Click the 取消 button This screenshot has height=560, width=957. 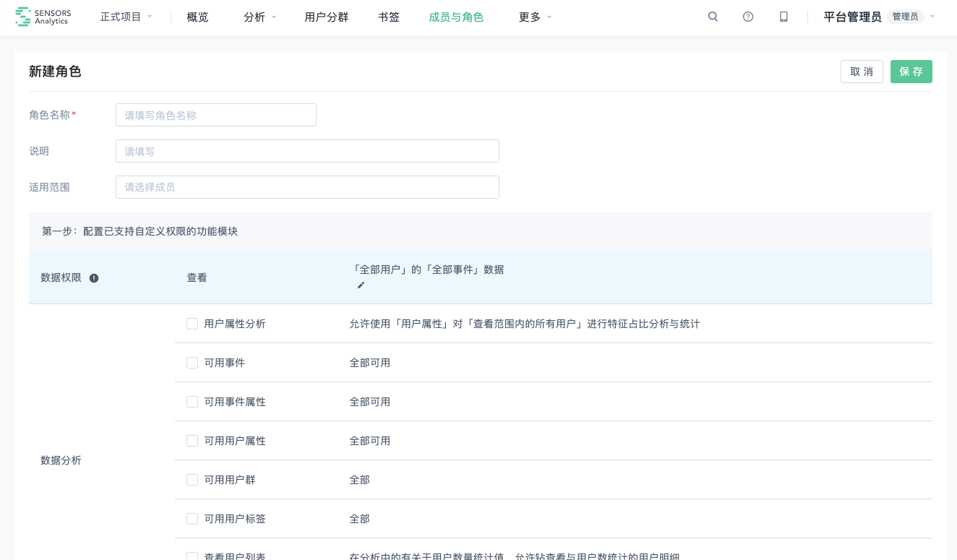point(862,72)
